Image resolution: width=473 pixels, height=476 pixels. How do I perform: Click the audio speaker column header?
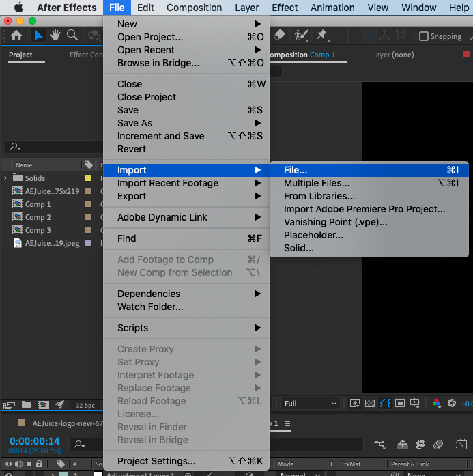coord(19,464)
